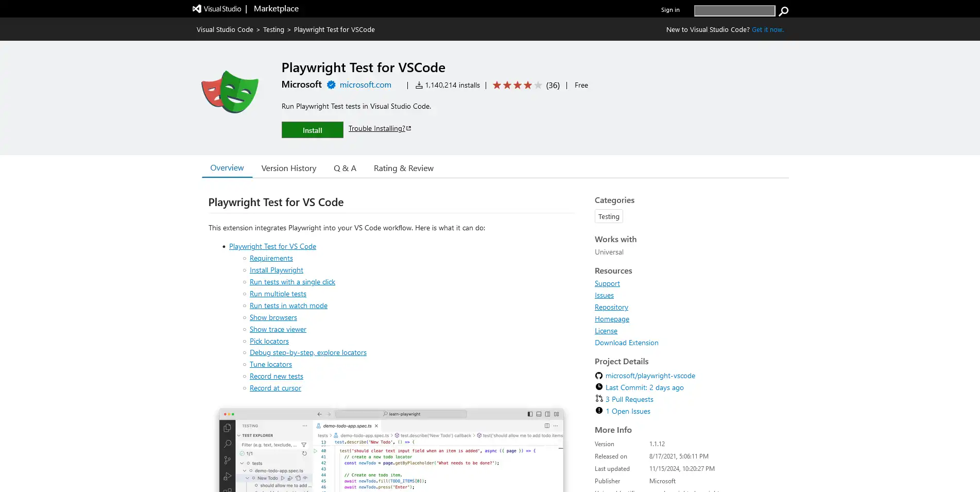The image size is (980, 492).
Task: Toggle the primary sidebar layout icon in title bar
Action: click(530, 414)
